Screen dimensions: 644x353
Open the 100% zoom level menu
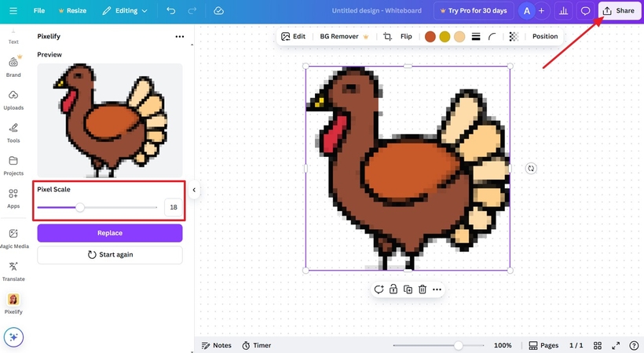pos(503,345)
